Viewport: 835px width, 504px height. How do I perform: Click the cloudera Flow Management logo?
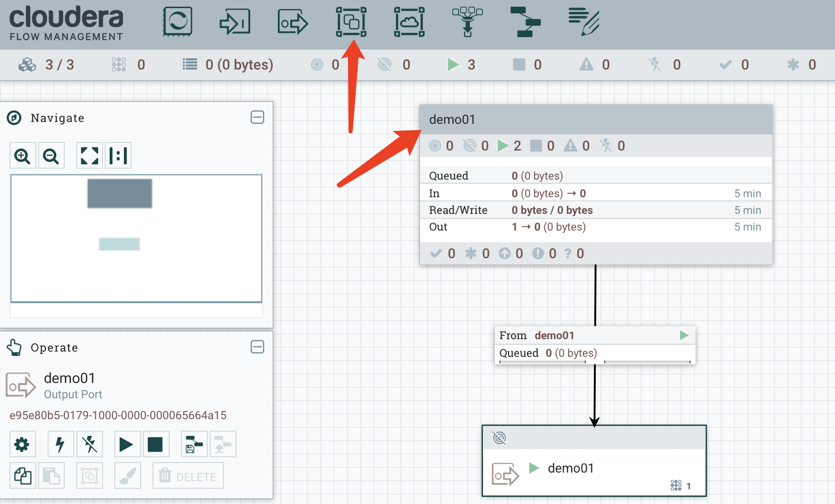[x=66, y=23]
